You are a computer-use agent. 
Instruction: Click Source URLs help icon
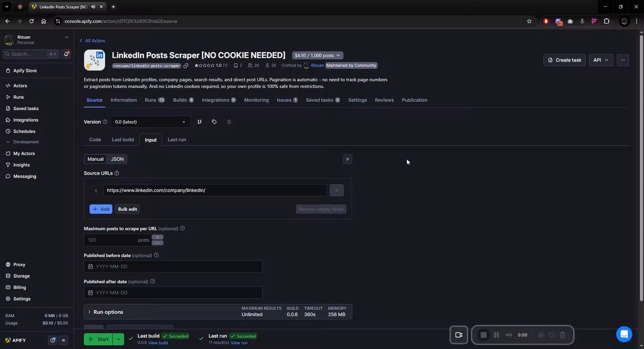click(117, 173)
